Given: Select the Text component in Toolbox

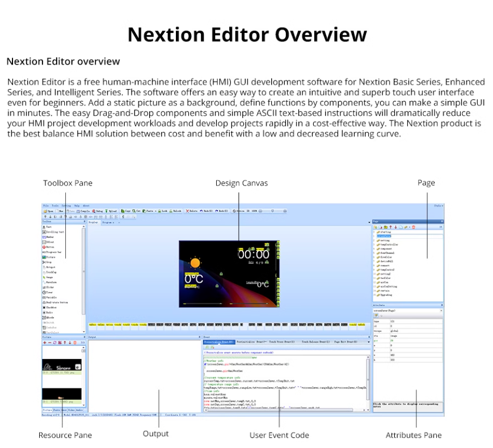Looking at the screenshot, I should [47, 227].
